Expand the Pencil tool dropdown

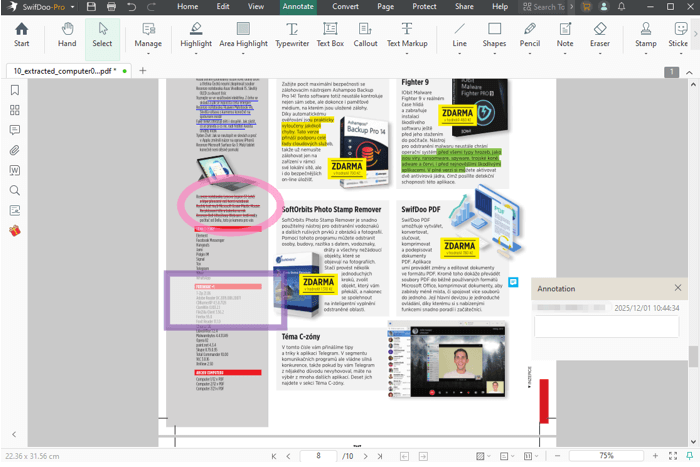tap(530, 54)
